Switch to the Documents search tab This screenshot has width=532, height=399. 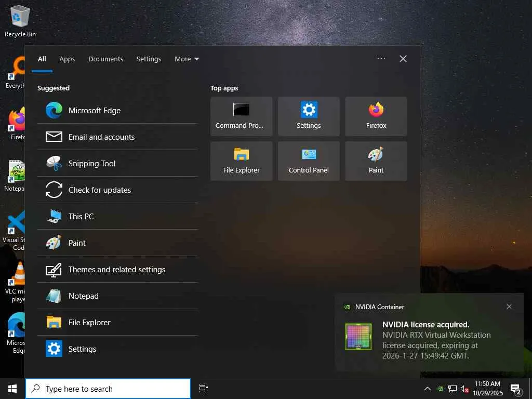(105, 59)
